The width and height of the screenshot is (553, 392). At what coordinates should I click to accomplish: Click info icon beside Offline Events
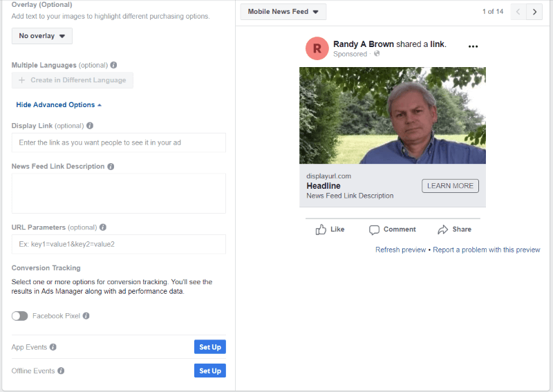(61, 371)
